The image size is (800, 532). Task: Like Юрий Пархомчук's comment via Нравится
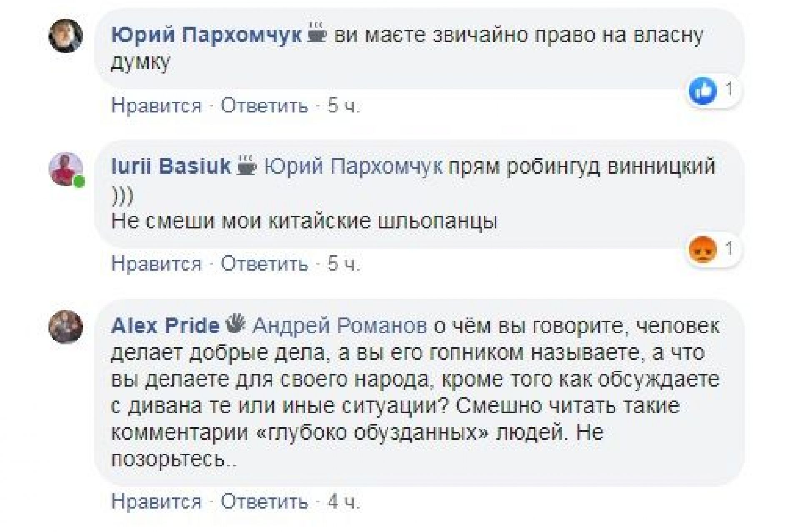coord(156,106)
